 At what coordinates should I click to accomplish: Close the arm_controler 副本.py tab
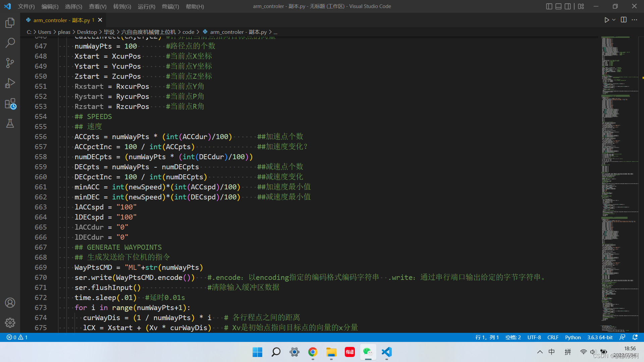pos(100,20)
